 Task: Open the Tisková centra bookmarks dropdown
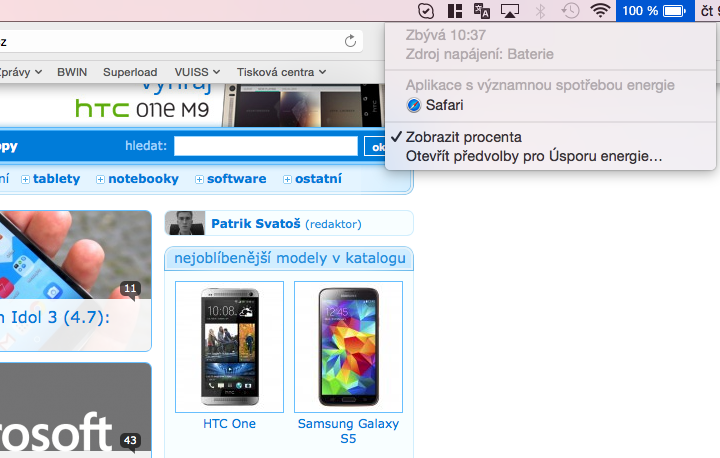point(281,72)
